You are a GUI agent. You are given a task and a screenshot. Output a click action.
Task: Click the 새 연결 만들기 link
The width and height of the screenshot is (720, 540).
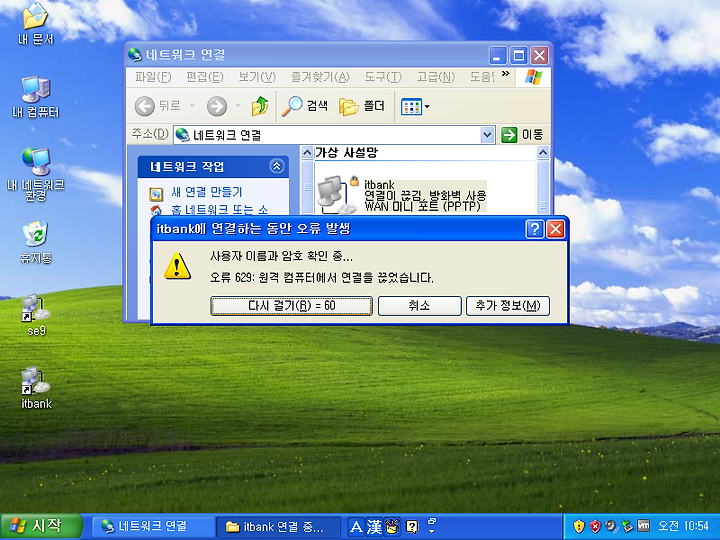(x=206, y=192)
